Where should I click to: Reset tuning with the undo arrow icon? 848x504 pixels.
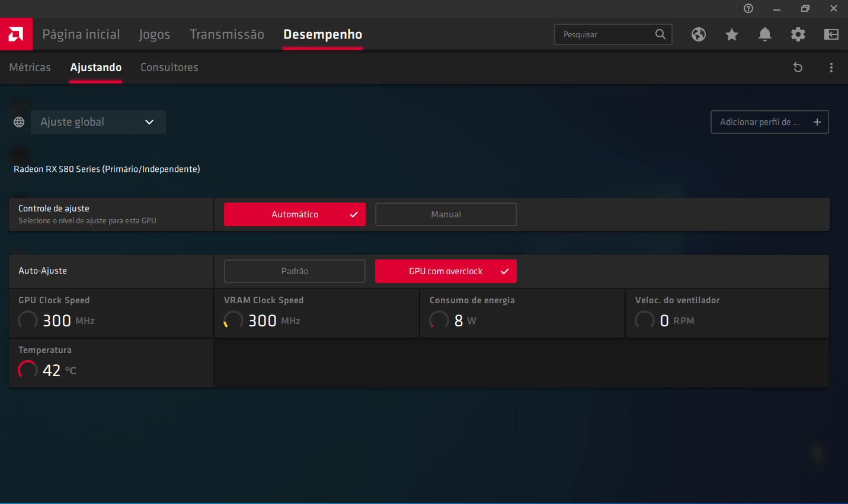[798, 68]
